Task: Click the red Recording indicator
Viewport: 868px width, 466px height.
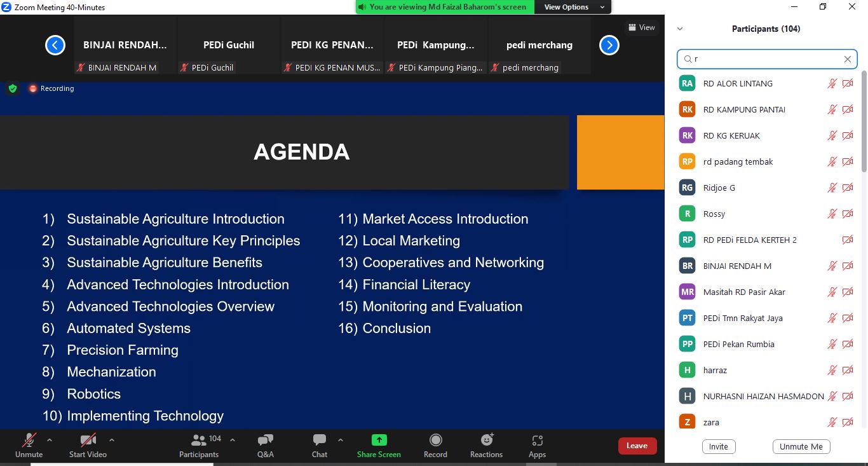Action: coord(51,88)
